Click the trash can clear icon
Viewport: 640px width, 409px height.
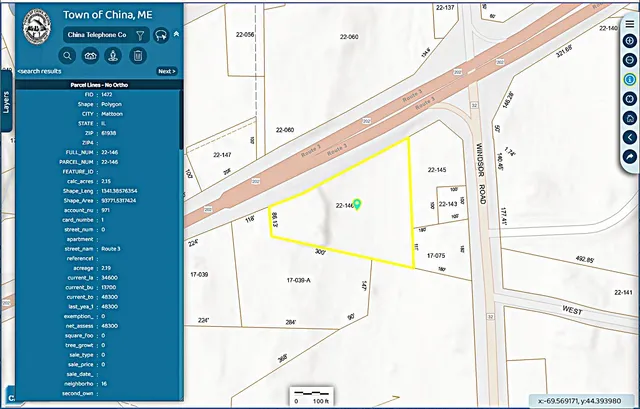[137, 56]
